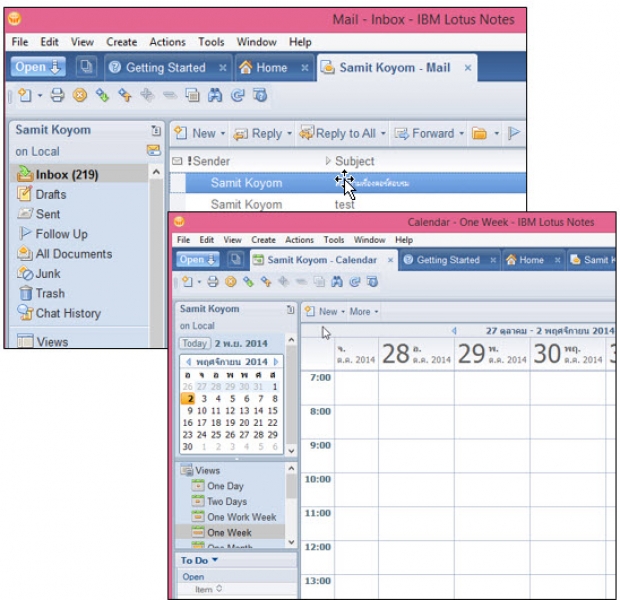
Task: Click New button in Mail action bar
Action: (195, 133)
